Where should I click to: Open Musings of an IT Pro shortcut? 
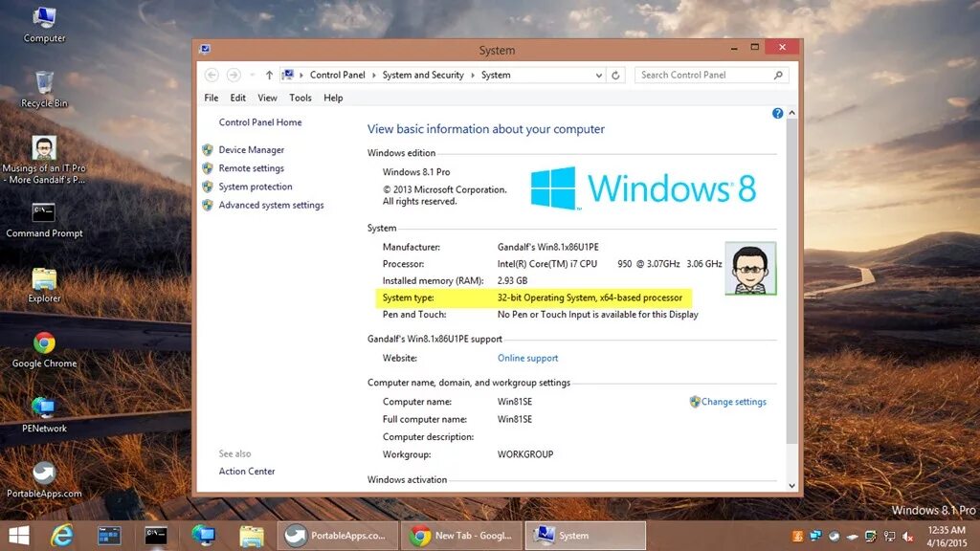pyautogui.click(x=44, y=160)
